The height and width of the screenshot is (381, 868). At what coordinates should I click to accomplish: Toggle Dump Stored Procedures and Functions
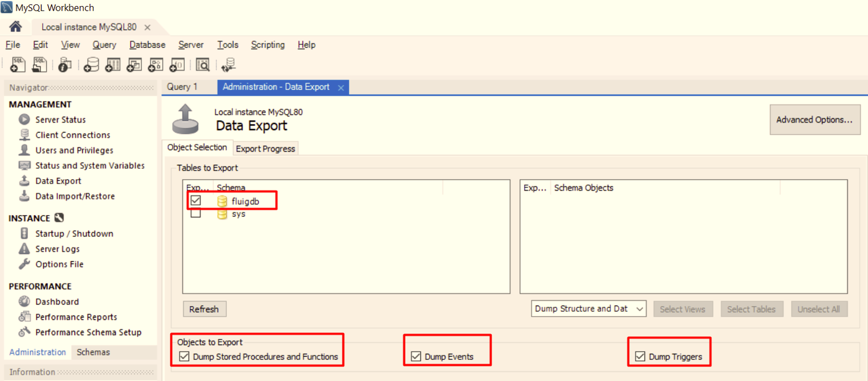click(x=184, y=357)
